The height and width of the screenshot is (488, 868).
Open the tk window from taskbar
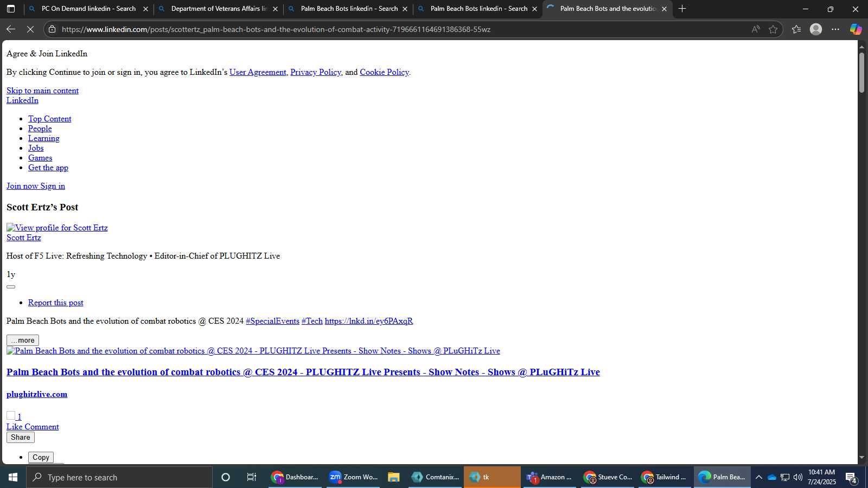tap(492, 477)
